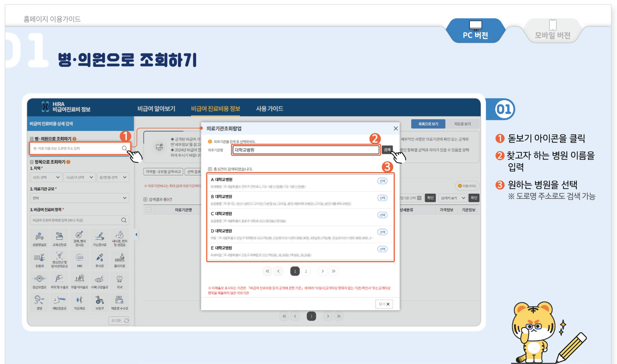Viewport: 617px width, 364px height.
Task: Switch to 지도로 보기 view
Action: pyautogui.click(x=462, y=124)
